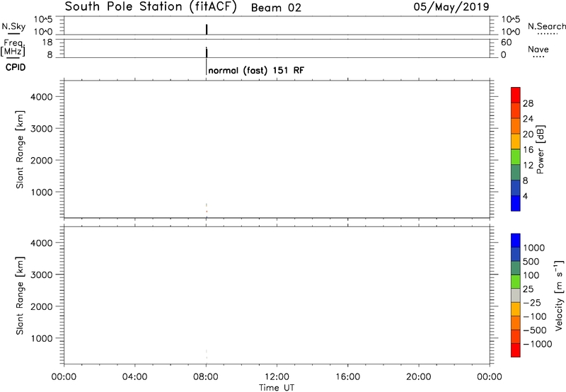
Task: Click the '08:00' time axis label
Action: coord(206,377)
